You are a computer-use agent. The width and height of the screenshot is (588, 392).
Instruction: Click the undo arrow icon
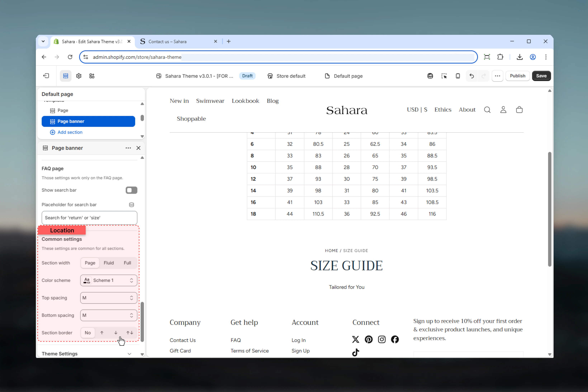coord(471,76)
